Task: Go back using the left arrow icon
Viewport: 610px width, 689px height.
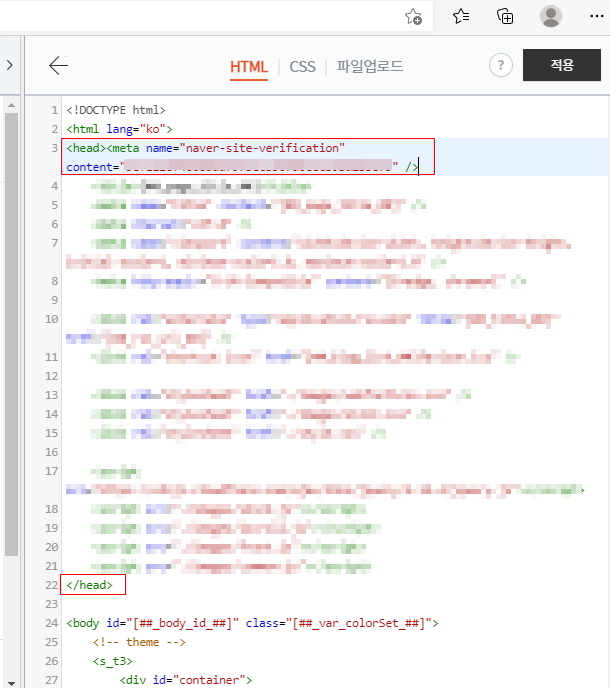Action: pos(58,65)
